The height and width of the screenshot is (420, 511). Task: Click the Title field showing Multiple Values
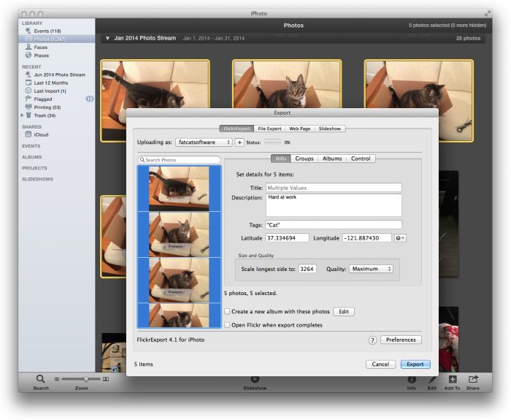click(x=334, y=188)
